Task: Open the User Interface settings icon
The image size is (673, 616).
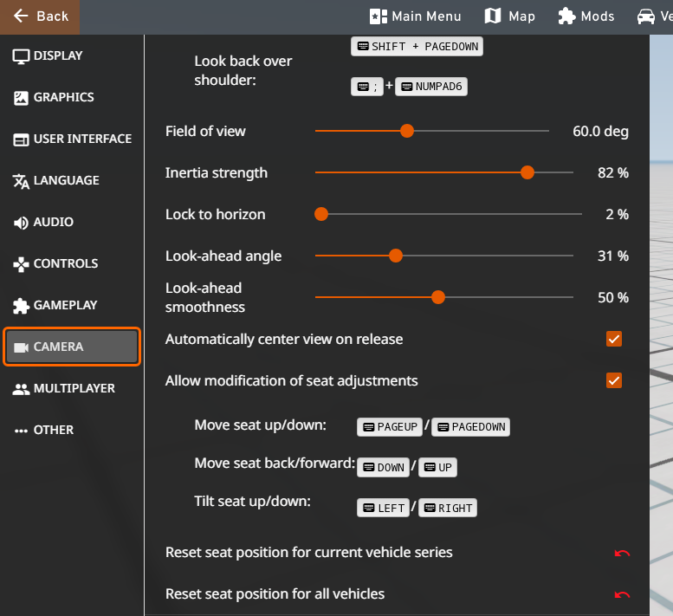Action: click(21, 139)
